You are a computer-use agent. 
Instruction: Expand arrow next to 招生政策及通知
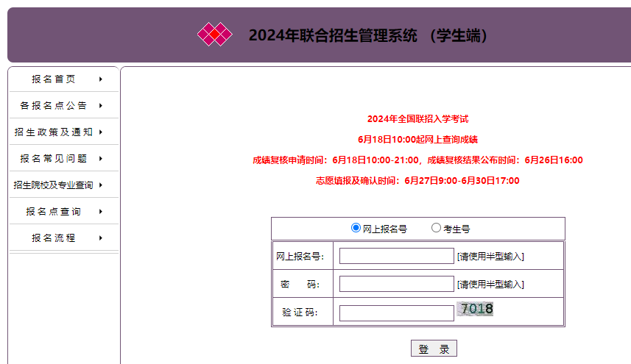100,132
